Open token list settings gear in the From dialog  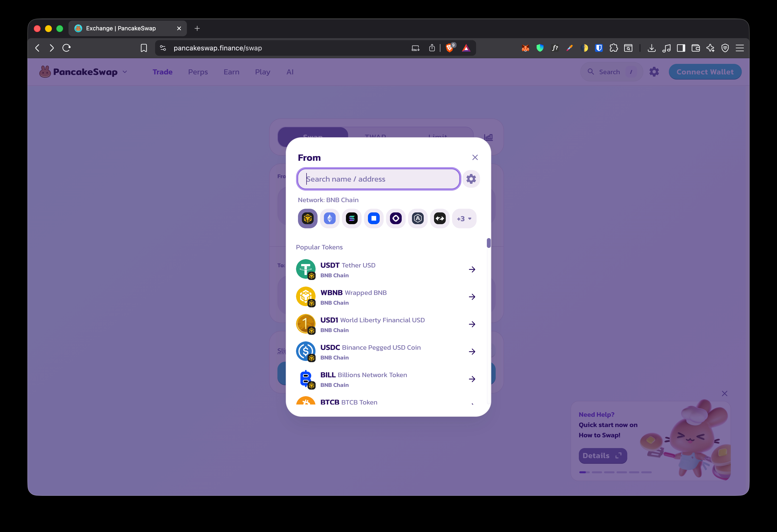point(471,179)
